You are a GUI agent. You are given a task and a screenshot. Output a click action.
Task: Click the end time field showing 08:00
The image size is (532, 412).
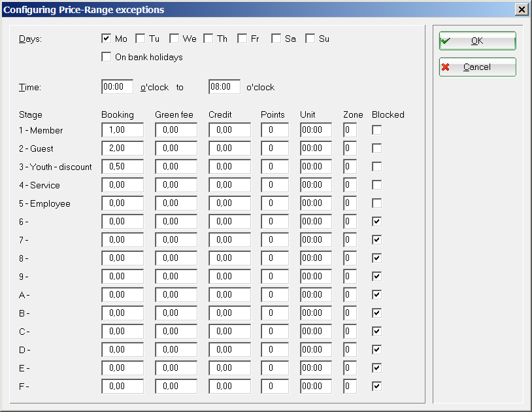(224, 87)
